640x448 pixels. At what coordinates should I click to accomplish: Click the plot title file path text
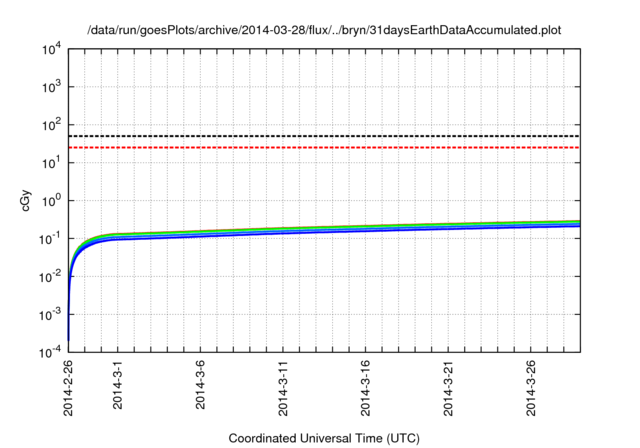click(x=324, y=30)
